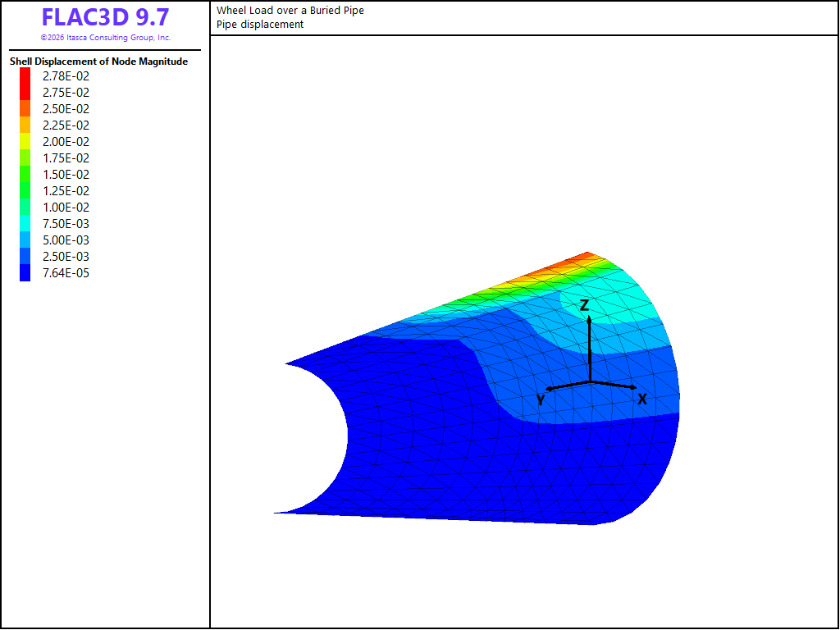
Task: Click the FLAC3D 9.7 logo title
Action: (105, 17)
